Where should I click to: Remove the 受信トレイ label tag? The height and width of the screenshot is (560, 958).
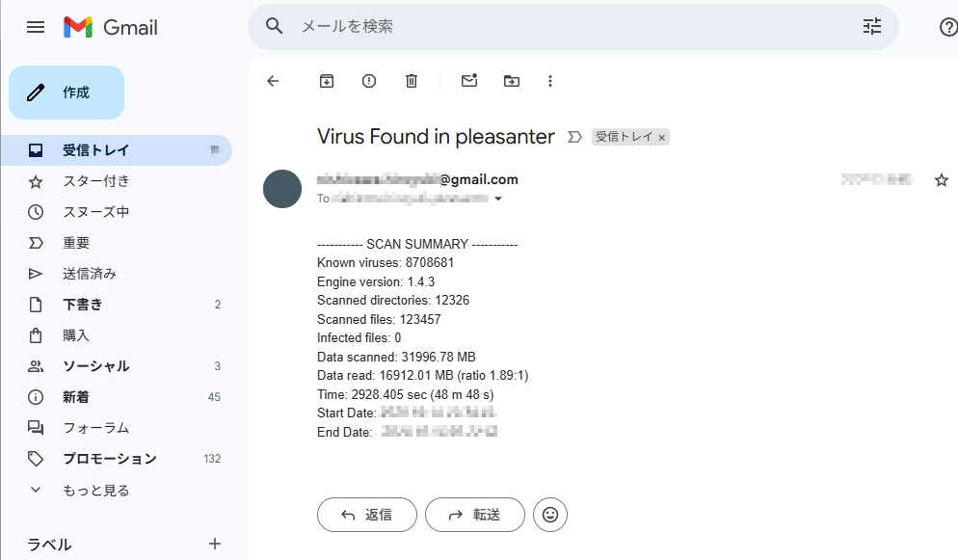tap(661, 138)
